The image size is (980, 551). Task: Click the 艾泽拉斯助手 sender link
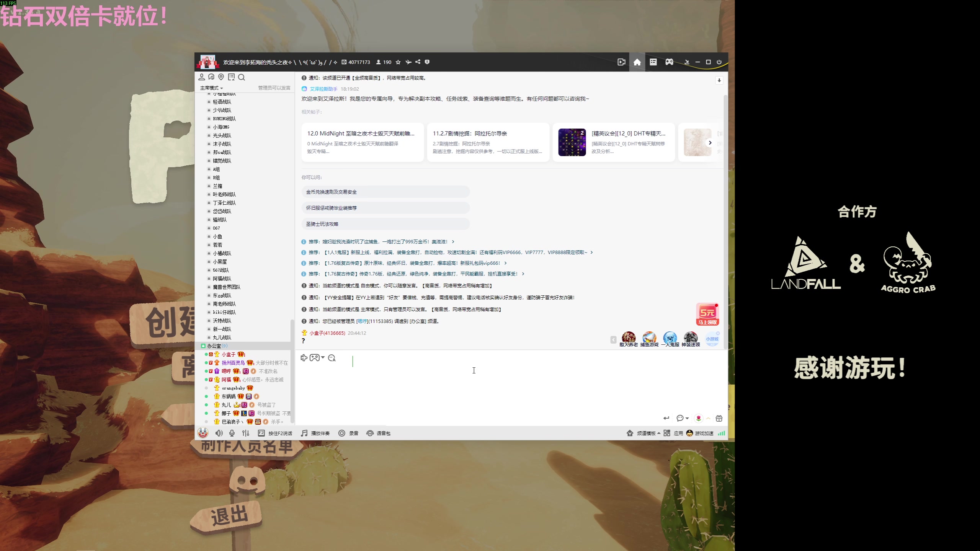coord(323,89)
